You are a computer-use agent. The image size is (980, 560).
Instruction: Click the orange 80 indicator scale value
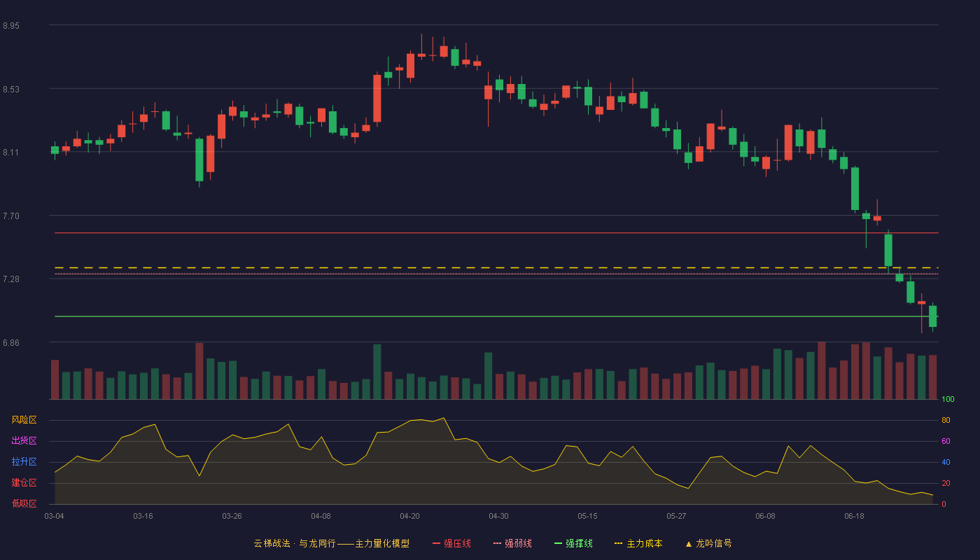coord(946,420)
